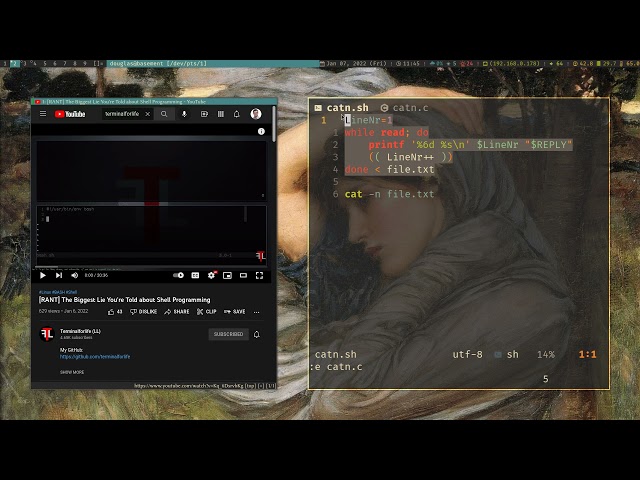This screenshot has height=480, width=640.
Task: Select workspace 5 in the top bar
Action: point(45,64)
